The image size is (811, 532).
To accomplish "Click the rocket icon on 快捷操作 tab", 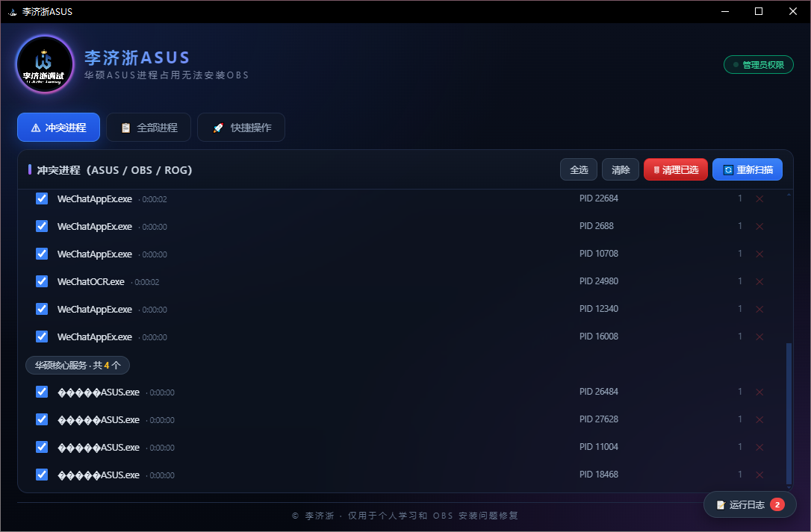I will [x=218, y=128].
